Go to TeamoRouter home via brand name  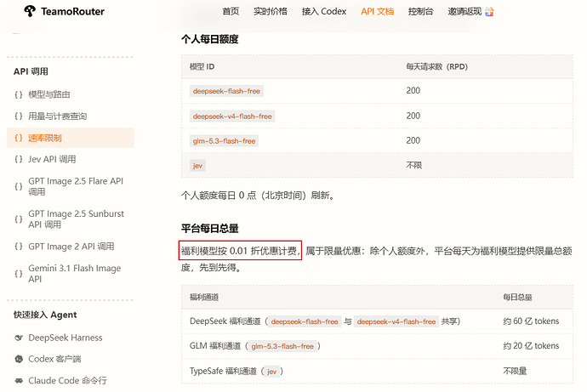click(x=72, y=12)
